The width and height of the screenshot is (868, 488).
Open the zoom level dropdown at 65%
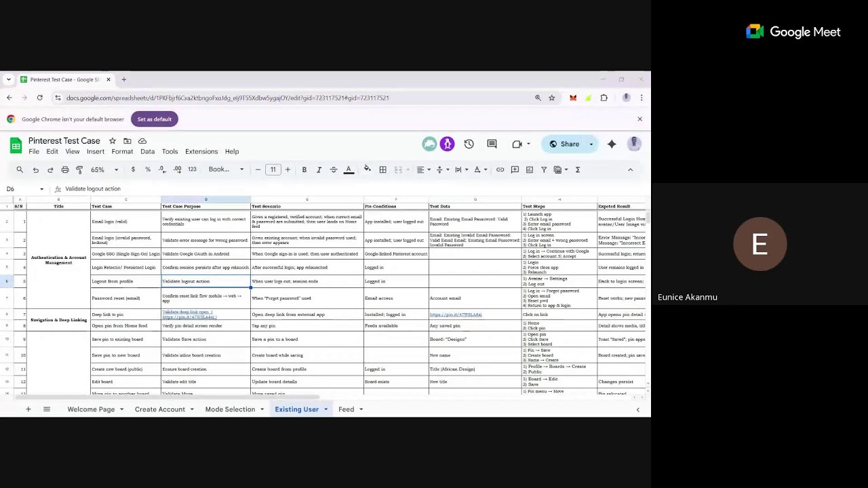point(104,169)
